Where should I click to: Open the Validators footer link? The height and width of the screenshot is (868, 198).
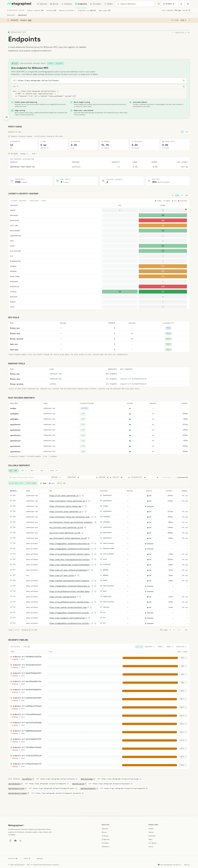(105, 846)
